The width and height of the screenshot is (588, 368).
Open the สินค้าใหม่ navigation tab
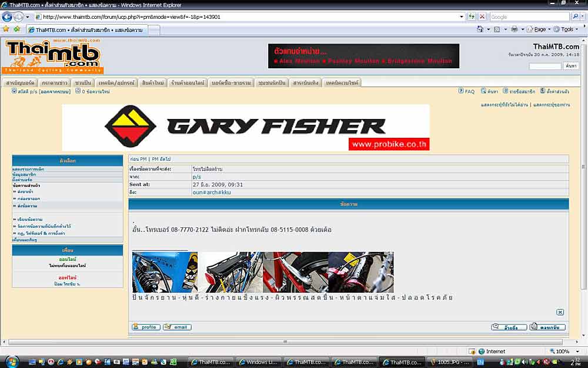153,82
